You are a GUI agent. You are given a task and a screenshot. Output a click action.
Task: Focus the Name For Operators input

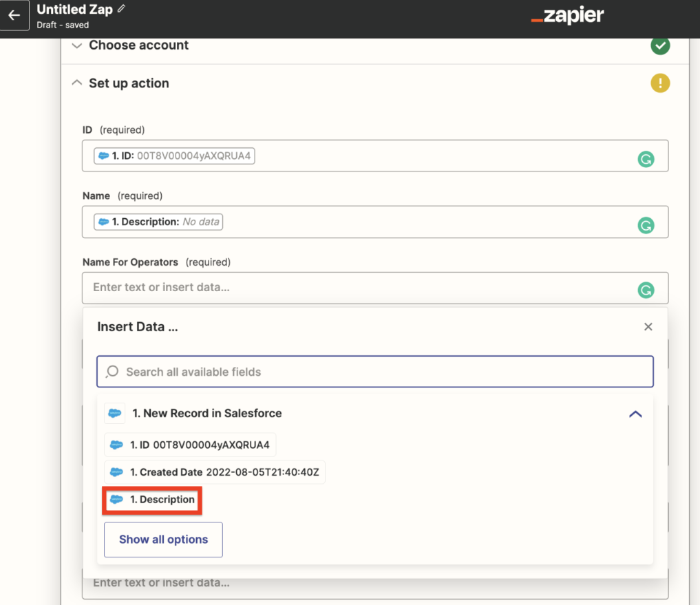pos(375,288)
